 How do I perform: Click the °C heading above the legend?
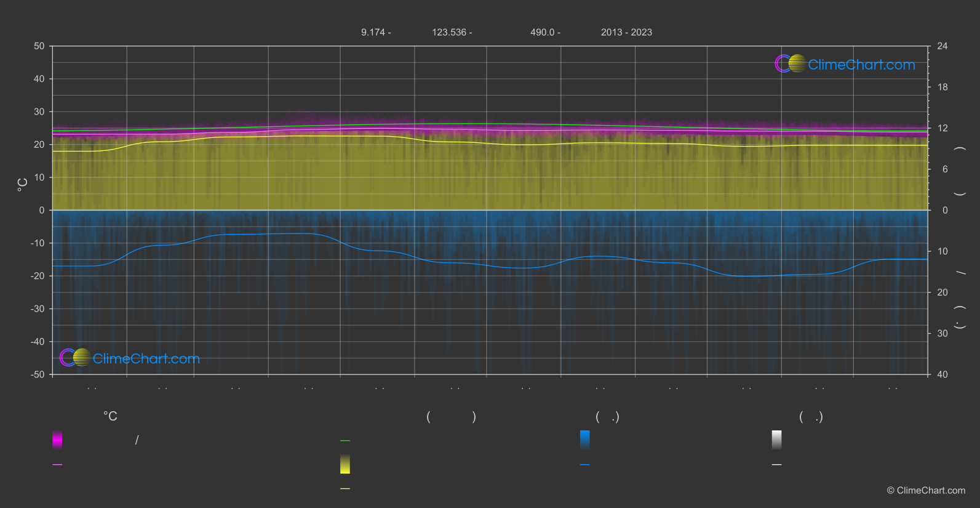(x=110, y=417)
